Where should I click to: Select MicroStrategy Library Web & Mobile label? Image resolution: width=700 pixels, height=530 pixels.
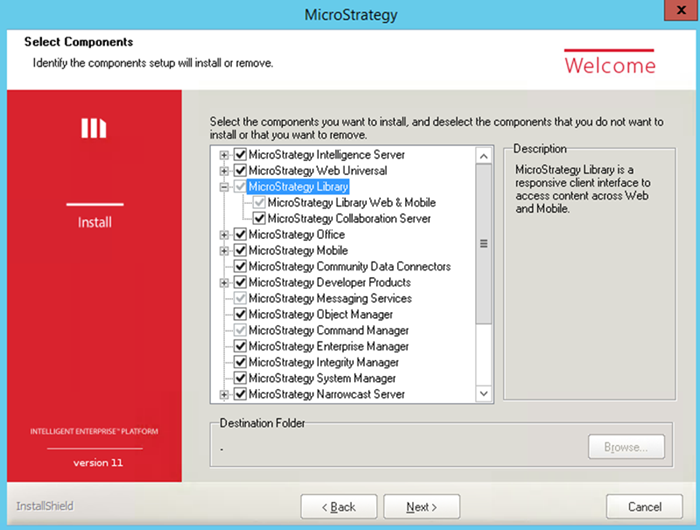coord(351,203)
